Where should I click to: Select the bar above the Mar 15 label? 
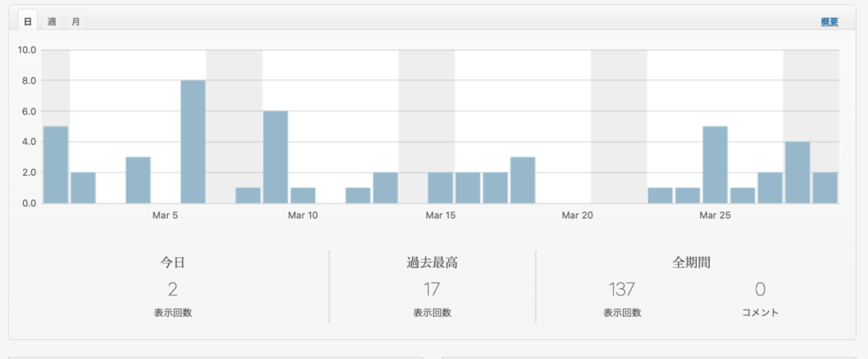[440, 188]
